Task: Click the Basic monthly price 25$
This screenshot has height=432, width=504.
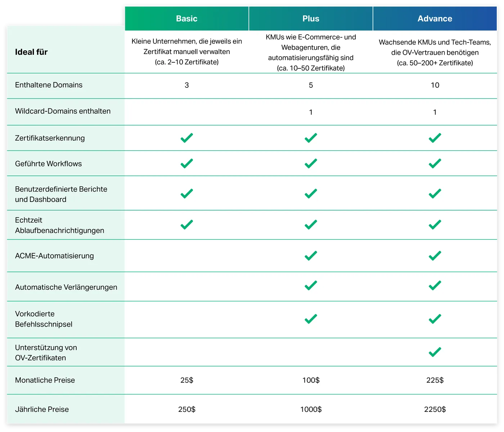Action: pyautogui.click(x=186, y=380)
